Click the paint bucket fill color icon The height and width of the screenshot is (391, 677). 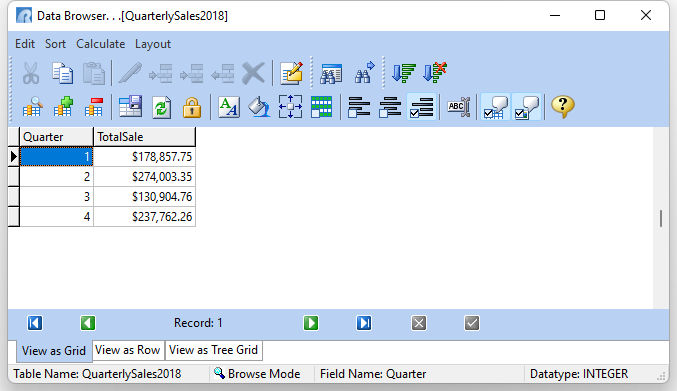(x=259, y=107)
